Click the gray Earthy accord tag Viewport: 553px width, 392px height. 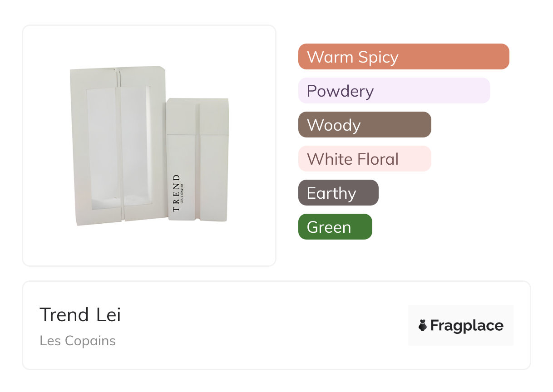[x=338, y=193]
